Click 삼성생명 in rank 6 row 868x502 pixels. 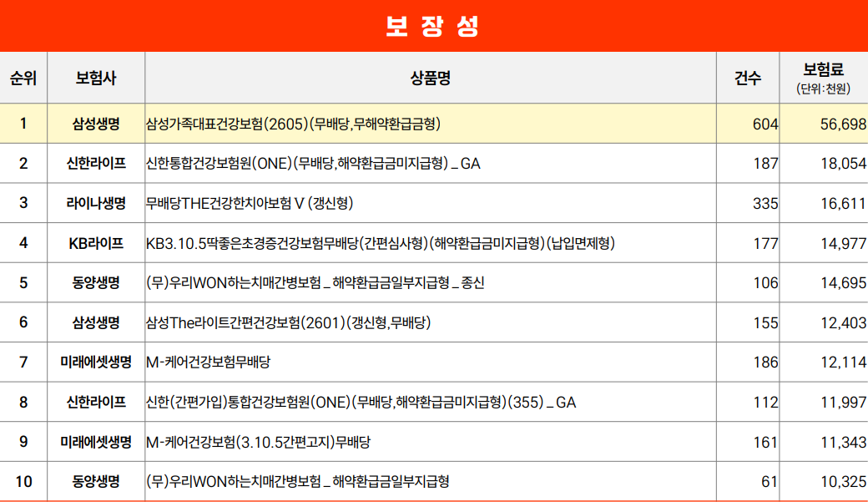coord(96,322)
